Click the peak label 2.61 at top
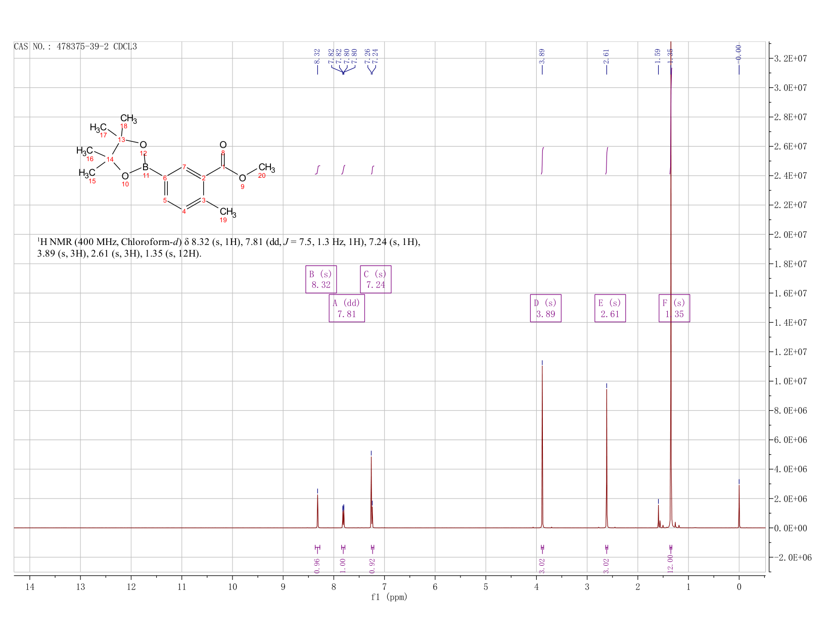This screenshot has width=834, height=644. (607, 56)
